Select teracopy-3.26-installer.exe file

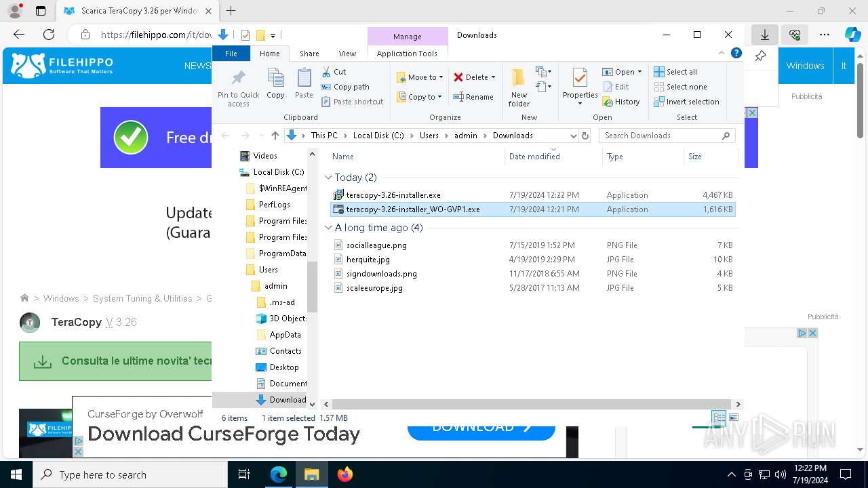point(393,195)
